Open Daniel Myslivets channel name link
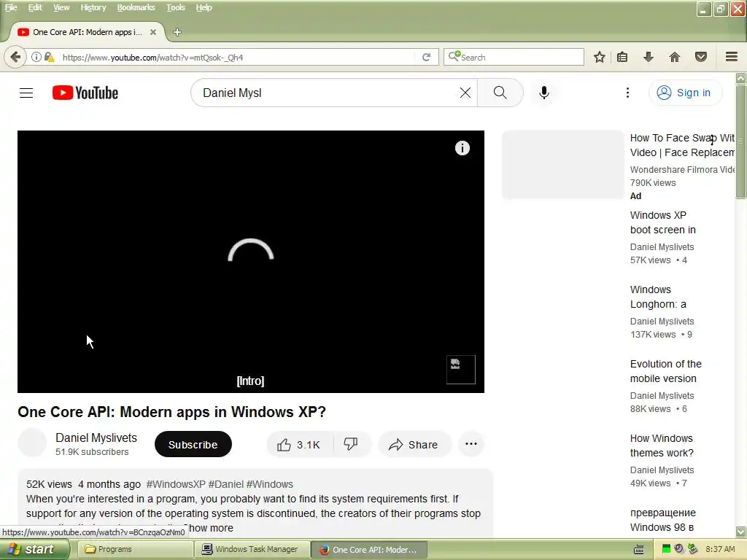Image resolution: width=747 pixels, height=560 pixels. pyautogui.click(x=96, y=437)
